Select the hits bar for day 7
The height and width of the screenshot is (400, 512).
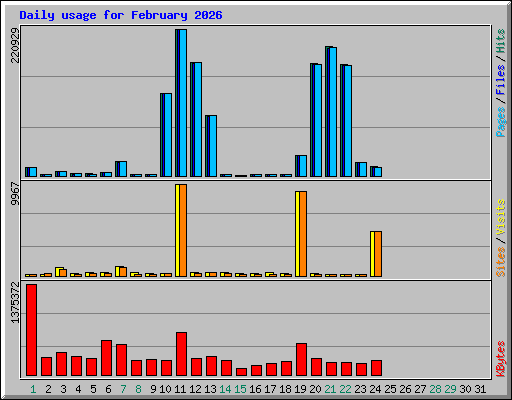[x=121, y=169]
